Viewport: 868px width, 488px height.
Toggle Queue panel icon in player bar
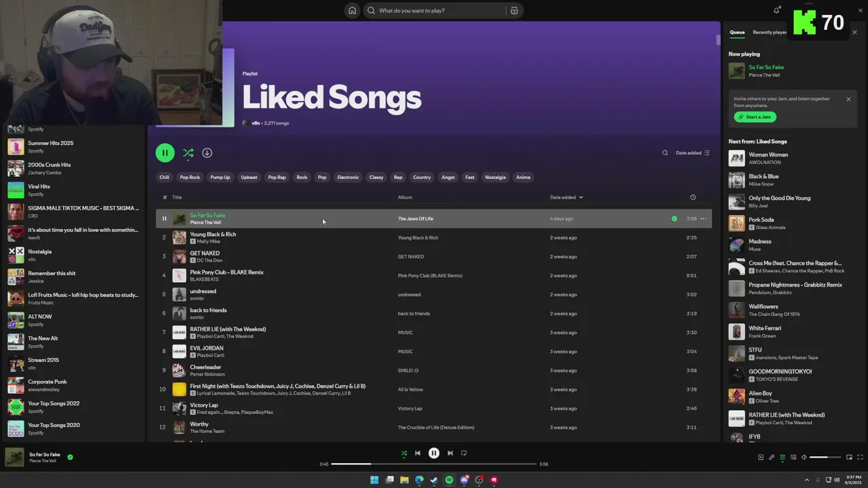[783, 457]
